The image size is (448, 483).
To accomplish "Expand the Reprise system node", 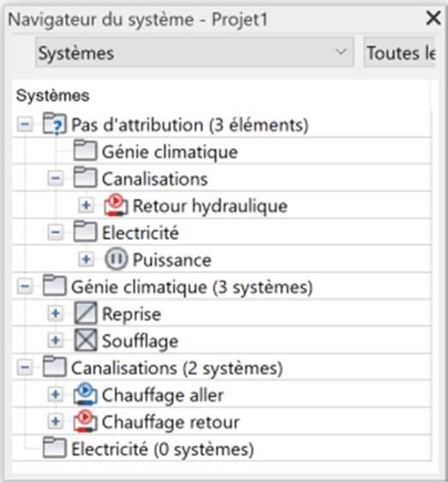I will 56,313.
